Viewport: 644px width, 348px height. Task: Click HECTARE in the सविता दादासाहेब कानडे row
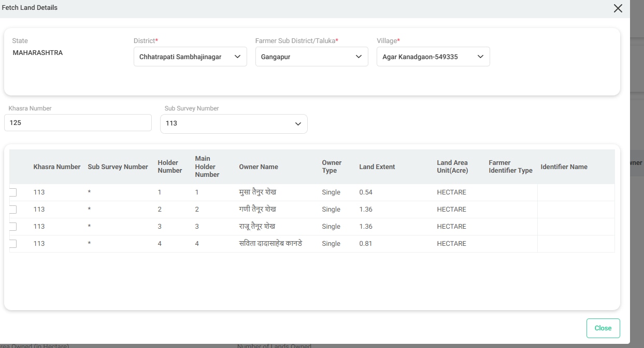coord(452,244)
